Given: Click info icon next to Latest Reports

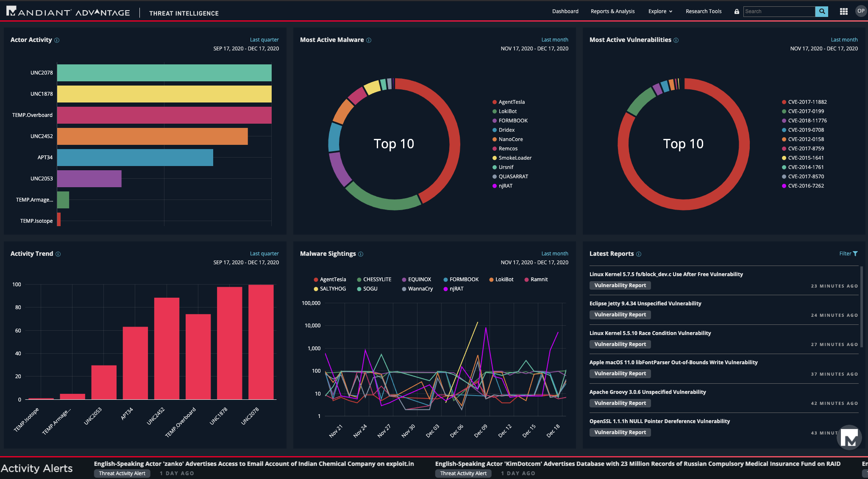Looking at the screenshot, I should pos(639,254).
